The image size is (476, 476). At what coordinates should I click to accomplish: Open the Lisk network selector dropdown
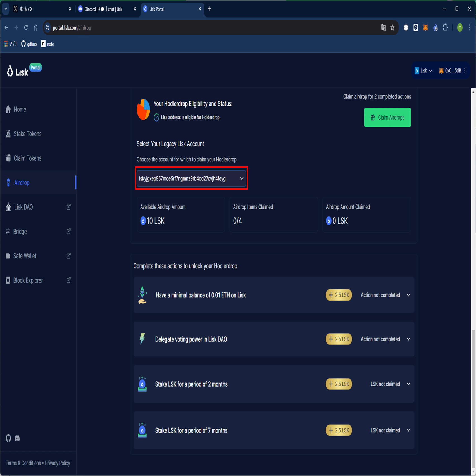423,70
